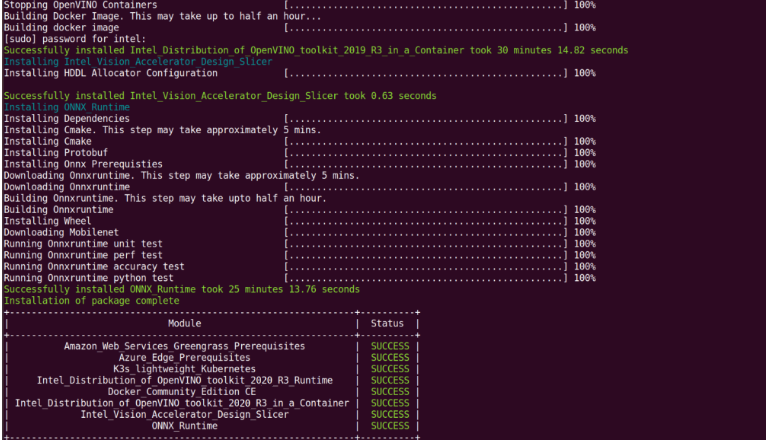
Task: Click the "Status" table column header
Action: (x=388, y=324)
